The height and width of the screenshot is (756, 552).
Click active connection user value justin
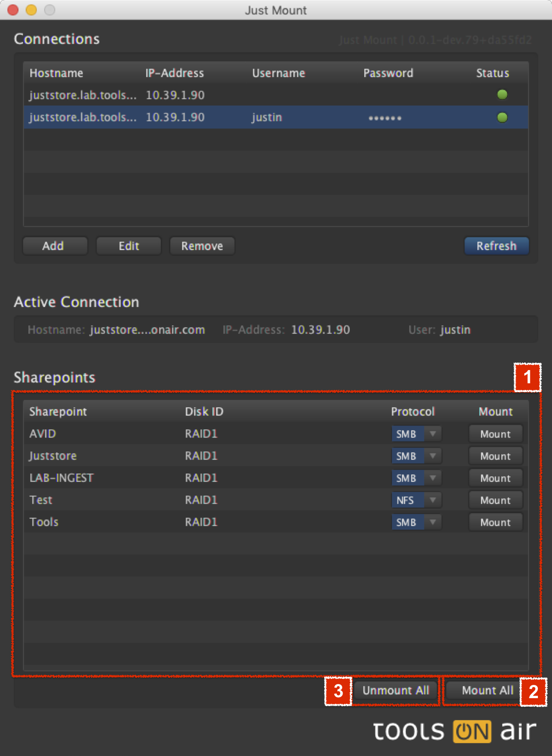[456, 330]
